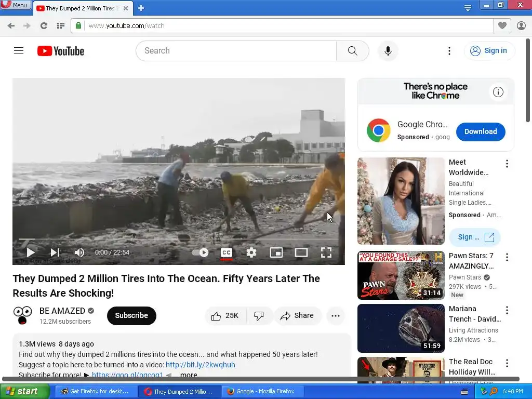
Task: Switch to theater mode
Action: coord(301,252)
